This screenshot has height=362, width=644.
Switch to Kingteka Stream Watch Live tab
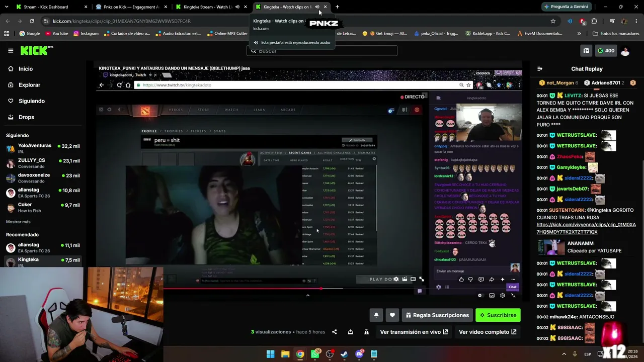[211, 7]
